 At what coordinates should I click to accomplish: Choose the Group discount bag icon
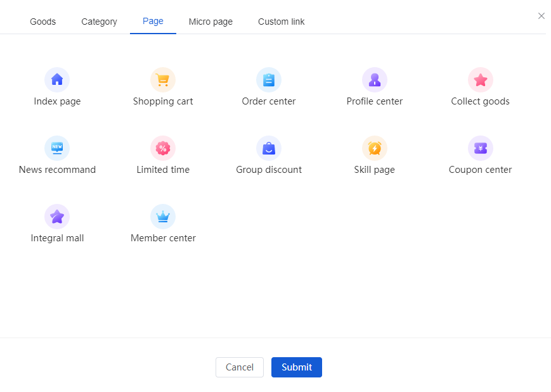pos(269,148)
